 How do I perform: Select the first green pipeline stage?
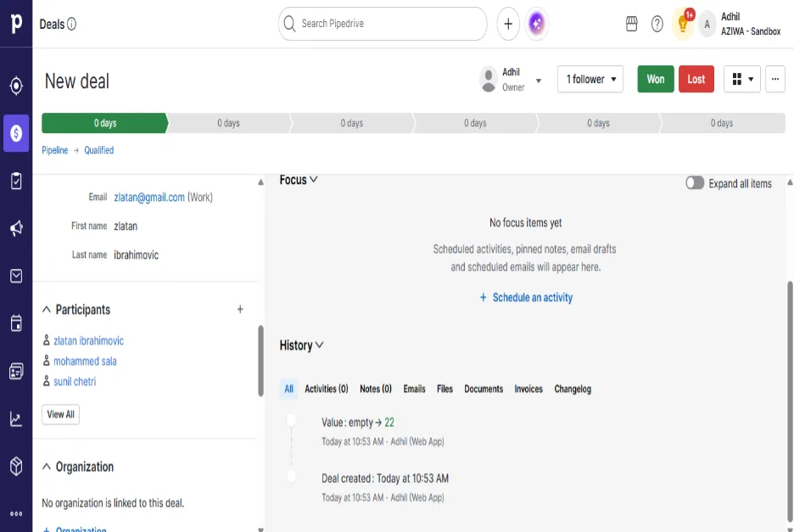coord(105,123)
